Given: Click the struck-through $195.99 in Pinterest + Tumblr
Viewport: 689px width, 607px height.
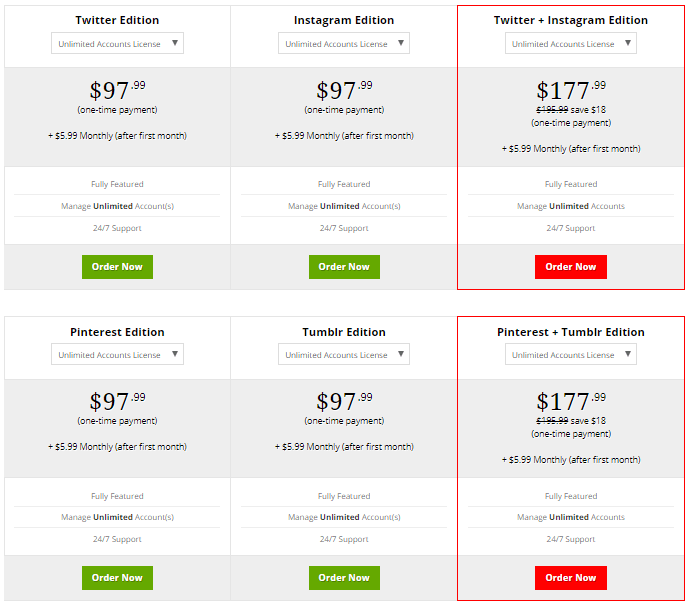Looking at the screenshot, I should 552,421.
